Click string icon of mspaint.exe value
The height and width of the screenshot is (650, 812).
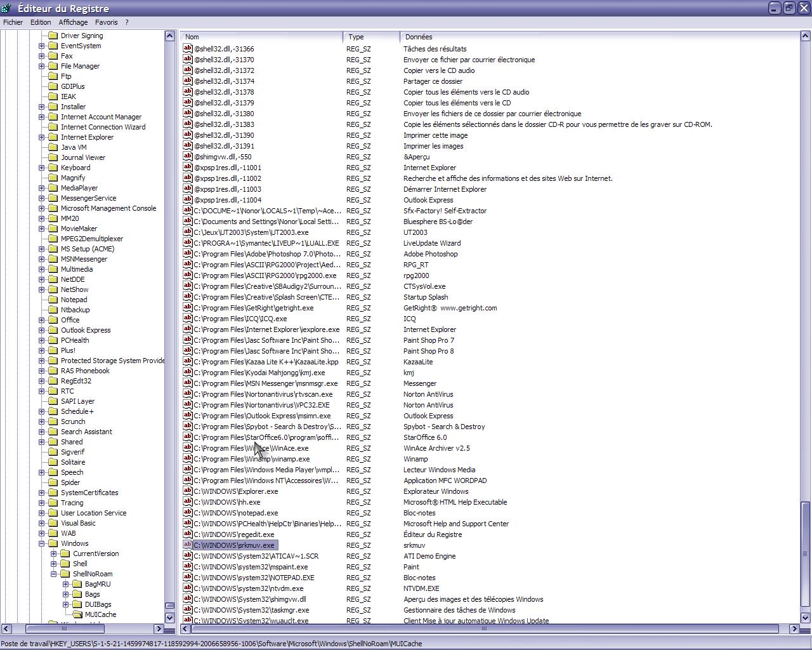coord(188,567)
